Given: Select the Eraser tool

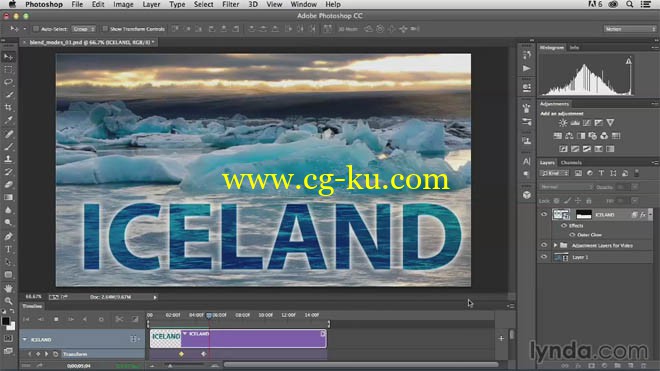Looking at the screenshot, I should (x=8, y=184).
